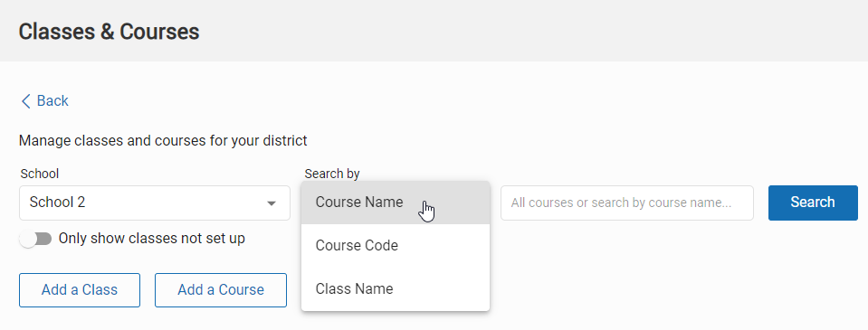Viewport: 868px width, 330px height.
Task: Click the School field label
Action: click(39, 174)
